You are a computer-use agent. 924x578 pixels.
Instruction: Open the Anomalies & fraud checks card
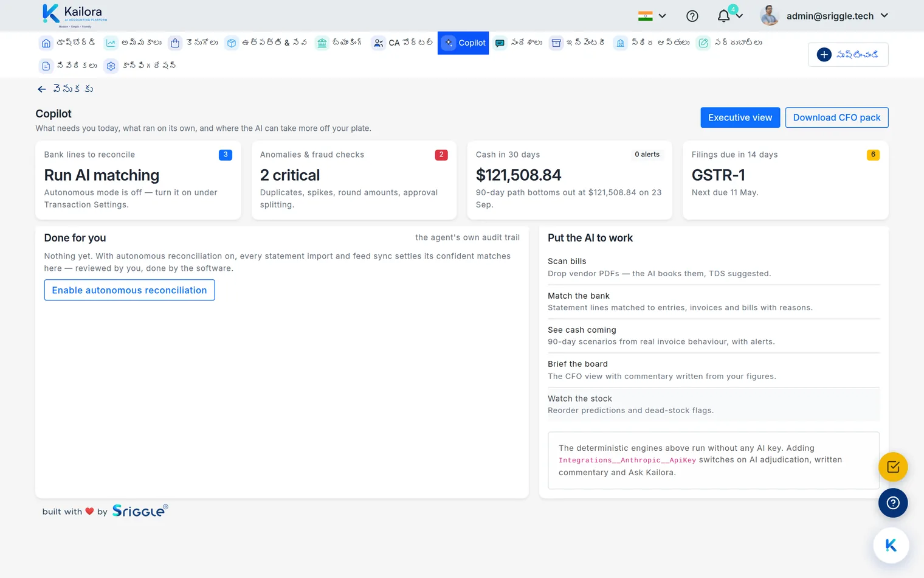pos(354,180)
